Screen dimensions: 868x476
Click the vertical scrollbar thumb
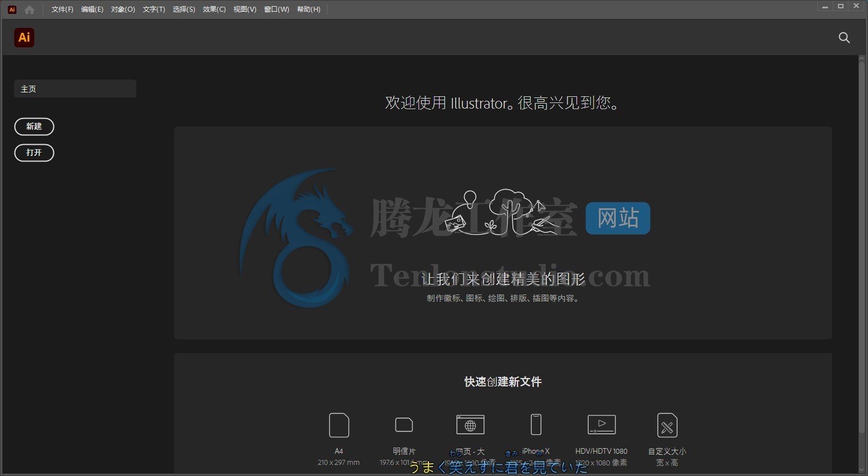[x=862, y=248]
